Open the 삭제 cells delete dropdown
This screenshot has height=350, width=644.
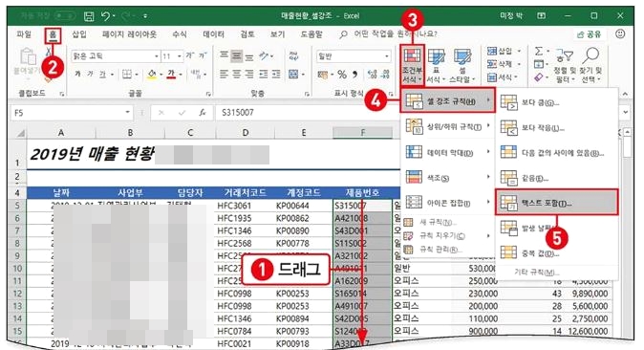tap(504, 64)
